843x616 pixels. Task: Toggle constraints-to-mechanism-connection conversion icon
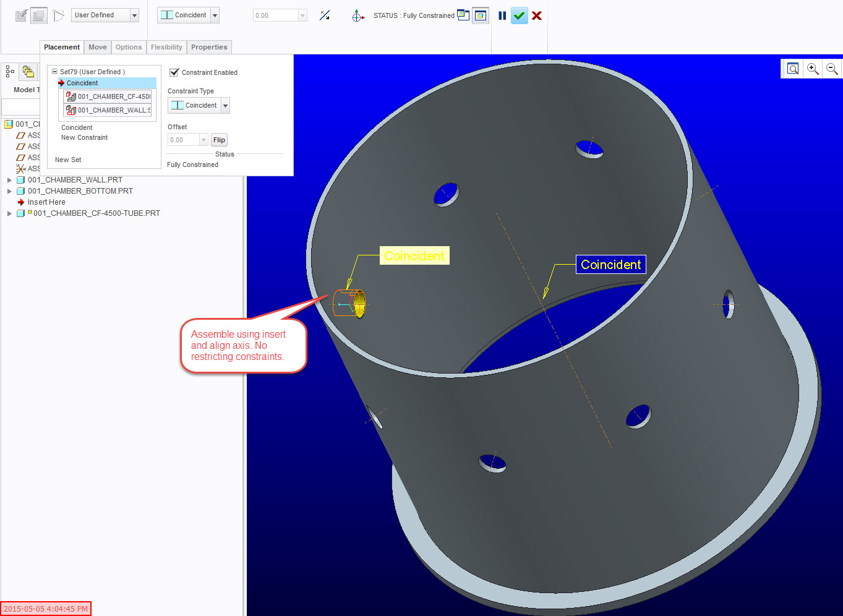point(58,15)
